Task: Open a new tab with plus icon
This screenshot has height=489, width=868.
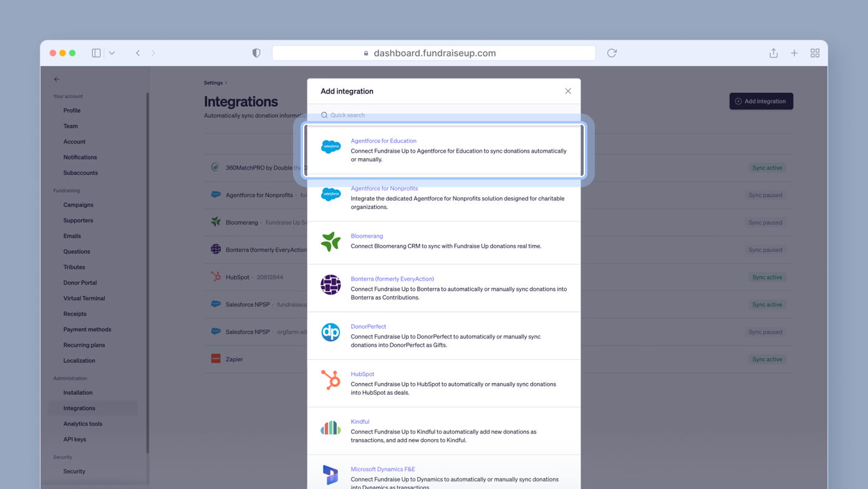Action: tap(794, 53)
